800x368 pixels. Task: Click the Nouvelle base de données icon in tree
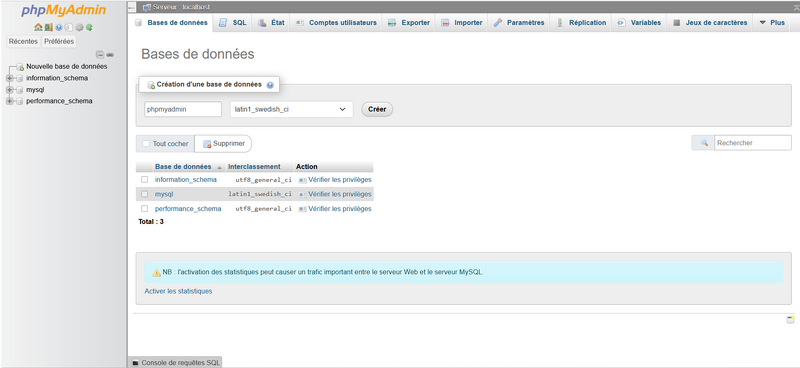20,67
